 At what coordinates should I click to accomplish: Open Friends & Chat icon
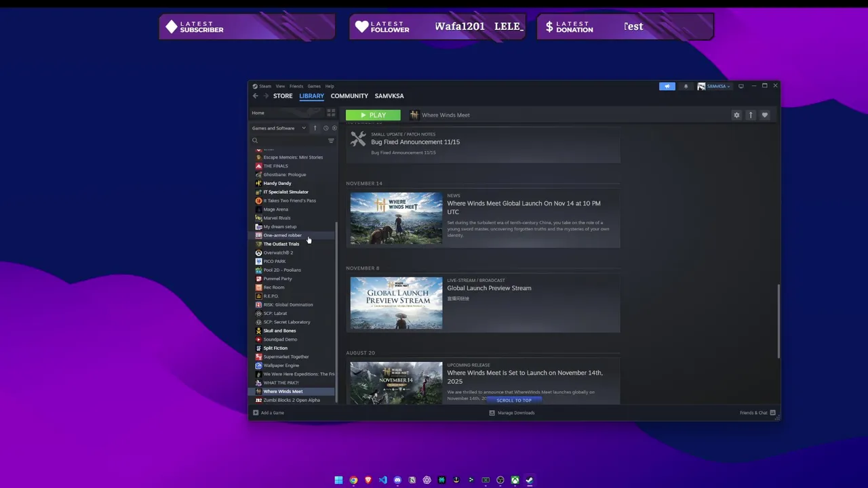772,413
